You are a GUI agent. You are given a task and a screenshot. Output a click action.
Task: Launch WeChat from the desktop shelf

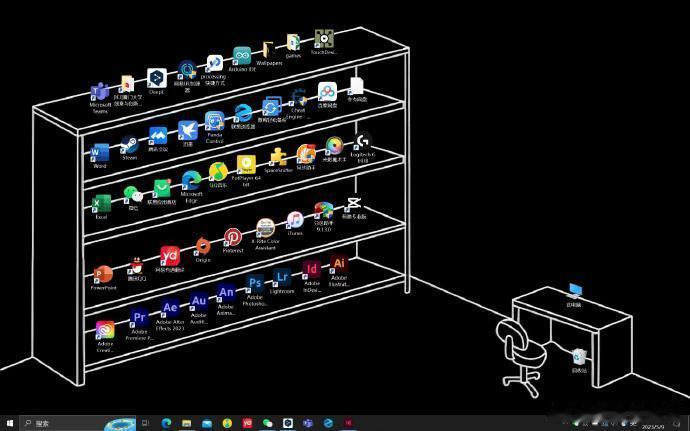[x=133, y=194]
